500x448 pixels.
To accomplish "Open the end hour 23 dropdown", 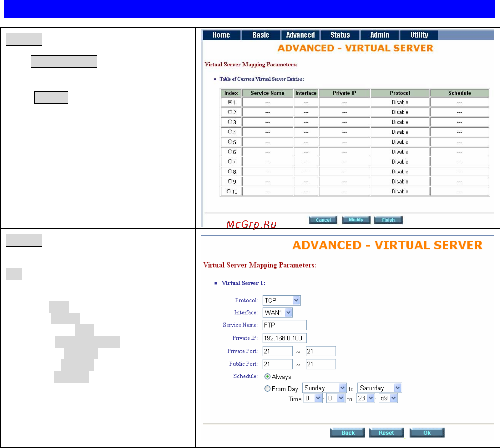I will (365, 398).
